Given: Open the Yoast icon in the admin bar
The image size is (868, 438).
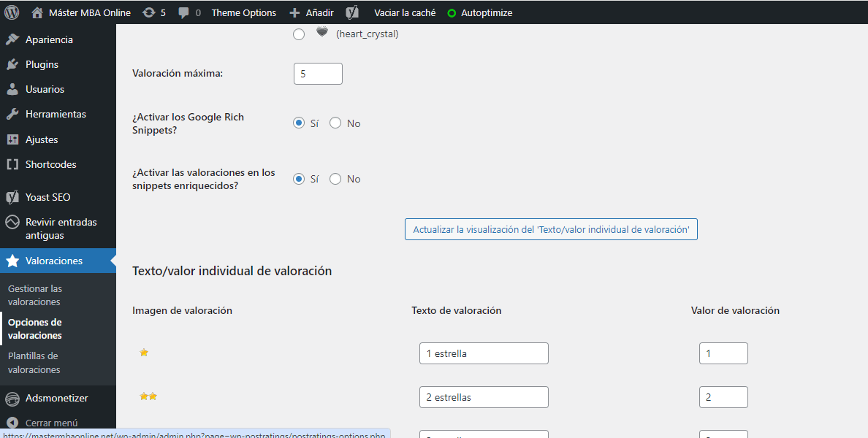Looking at the screenshot, I should pos(353,12).
